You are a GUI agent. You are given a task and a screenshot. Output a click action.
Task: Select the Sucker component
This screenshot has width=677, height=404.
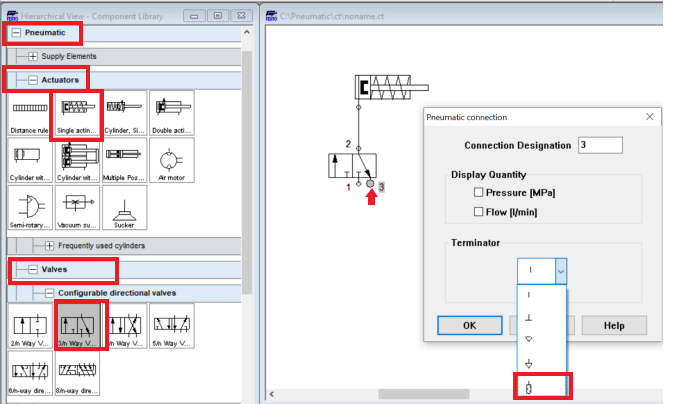tap(124, 208)
